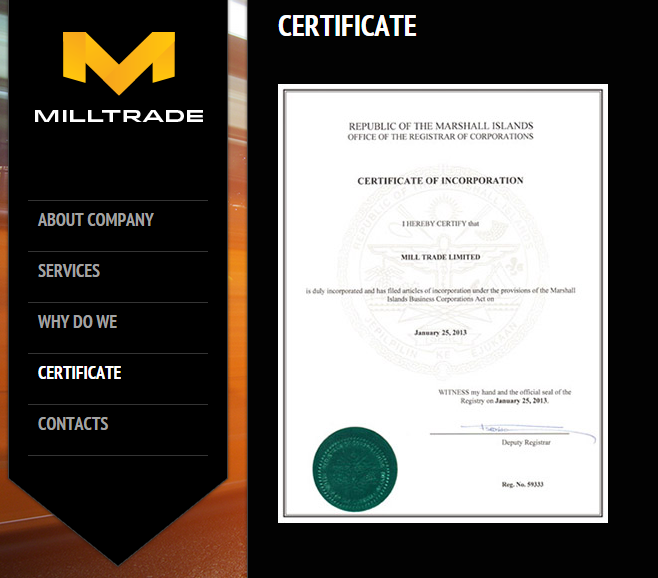Open the About Company page
Viewport: 658px width, 578px height.
(96, 220)
